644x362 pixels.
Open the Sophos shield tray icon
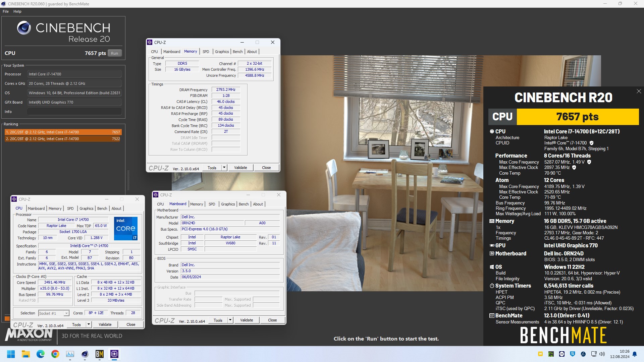(x=573, y=354)
